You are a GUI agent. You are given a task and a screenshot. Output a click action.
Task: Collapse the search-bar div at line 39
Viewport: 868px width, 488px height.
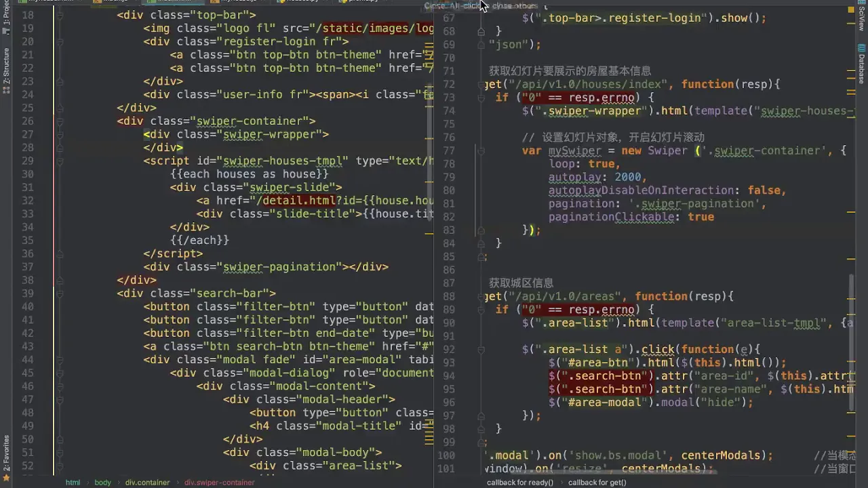pyautogui.click(x=59, y=293)
